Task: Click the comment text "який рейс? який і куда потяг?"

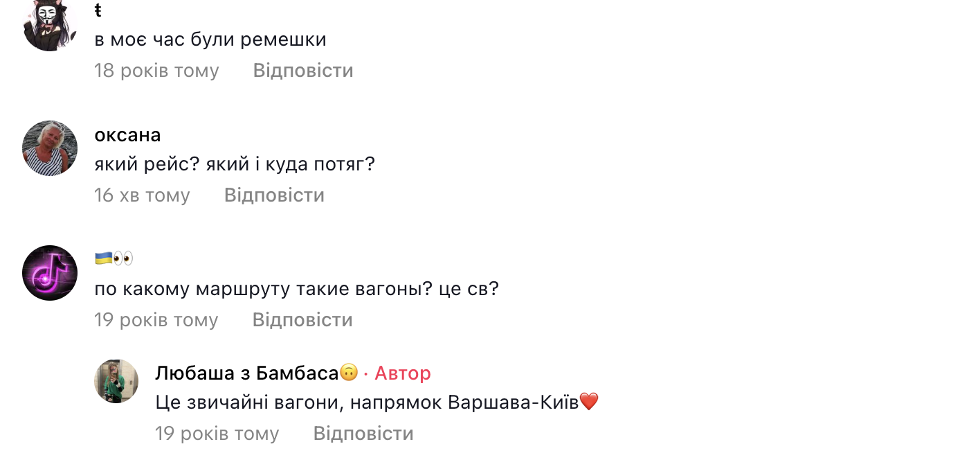Action: coord(234,165)
